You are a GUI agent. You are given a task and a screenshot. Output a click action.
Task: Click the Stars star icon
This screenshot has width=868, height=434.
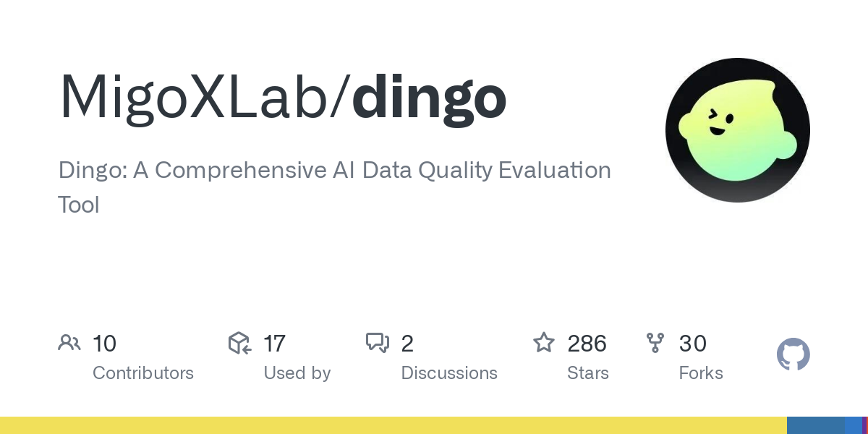[x=544, y=342]
